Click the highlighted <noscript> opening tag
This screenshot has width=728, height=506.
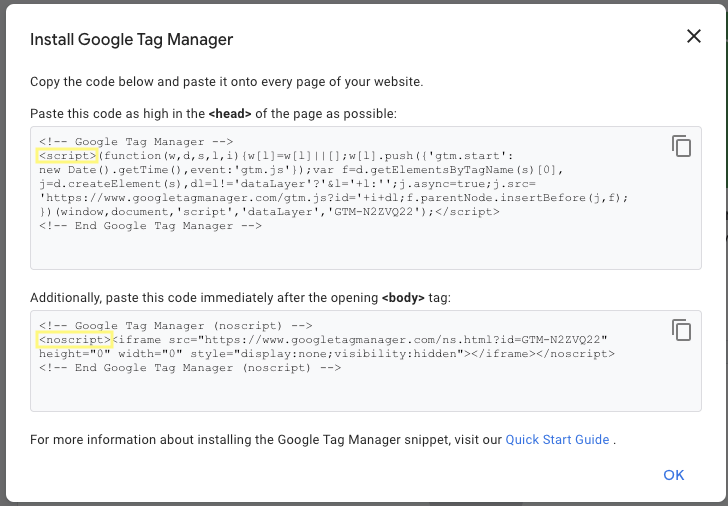pos(74,340)
